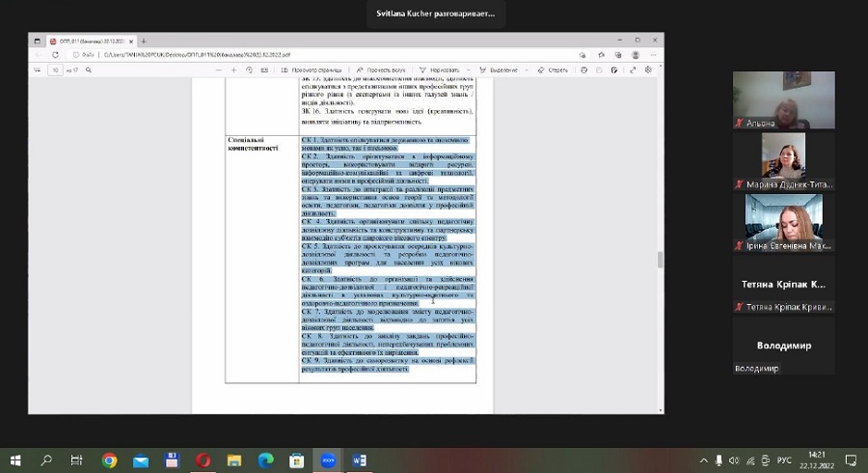Expand the 'Выделение' highlight options dropdown

pyautogui.click(x=526, y=70)
